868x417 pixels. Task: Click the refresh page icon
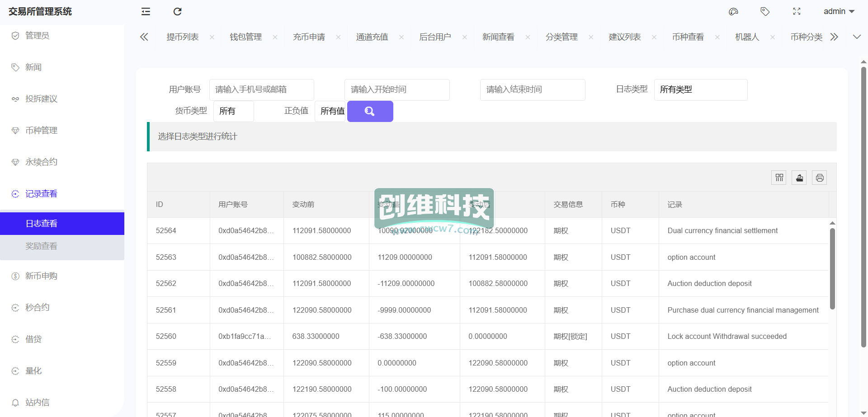click(177, 12)
